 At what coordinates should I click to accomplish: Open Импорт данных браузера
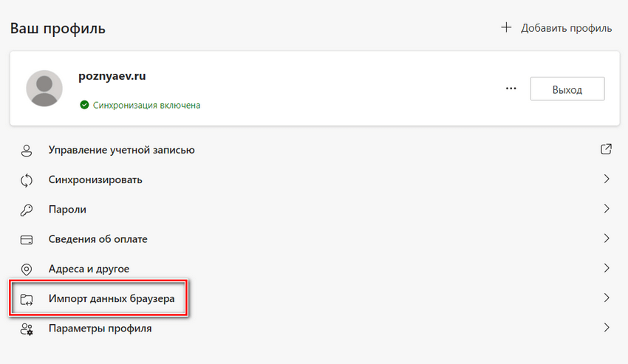(112, 299)
